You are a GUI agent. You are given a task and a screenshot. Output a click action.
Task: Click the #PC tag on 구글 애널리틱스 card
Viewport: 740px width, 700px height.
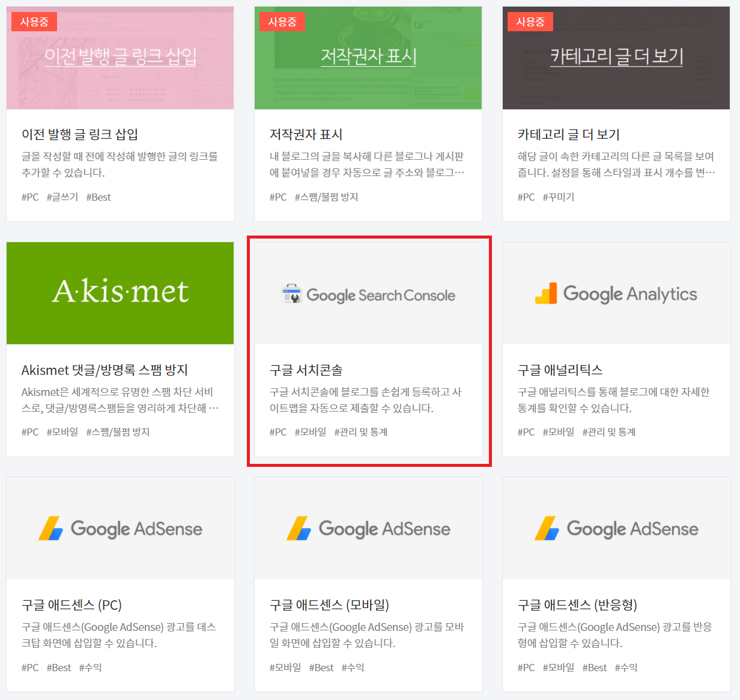[526, 432]
